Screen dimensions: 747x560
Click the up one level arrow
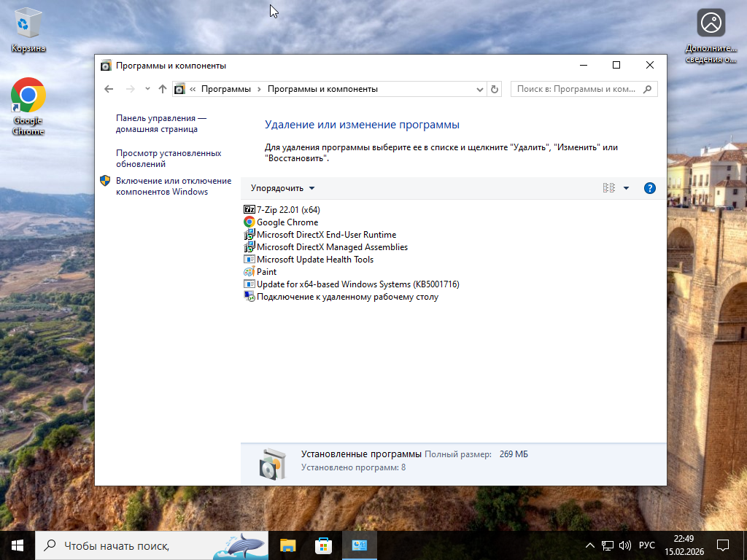163,89
